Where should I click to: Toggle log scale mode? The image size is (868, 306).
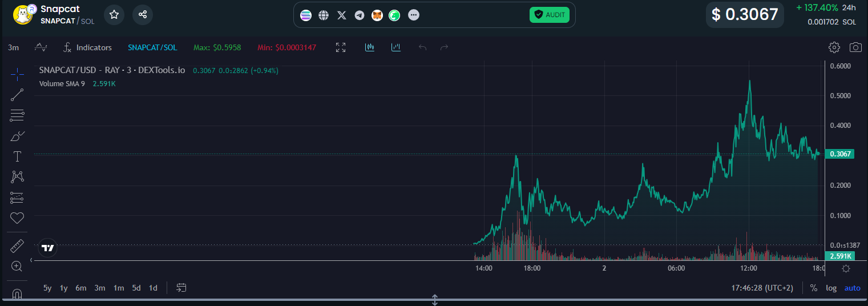(831, 288)
